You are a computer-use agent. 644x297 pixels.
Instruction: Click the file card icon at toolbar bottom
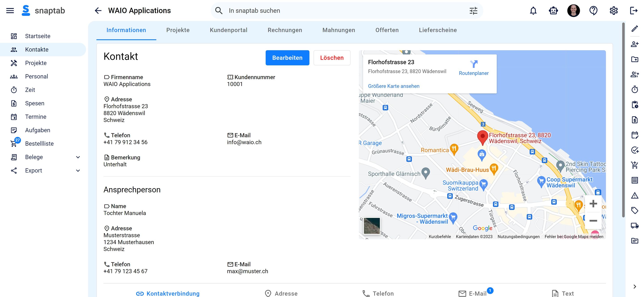coord(635,241)
